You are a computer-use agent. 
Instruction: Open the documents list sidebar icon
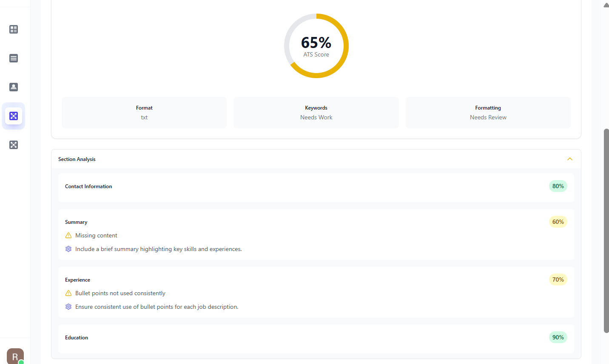(x=13, y=58)
